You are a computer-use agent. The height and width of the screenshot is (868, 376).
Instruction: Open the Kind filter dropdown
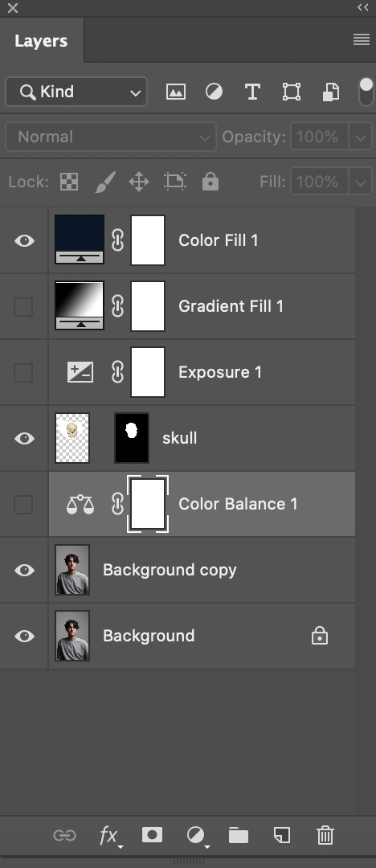76,92
